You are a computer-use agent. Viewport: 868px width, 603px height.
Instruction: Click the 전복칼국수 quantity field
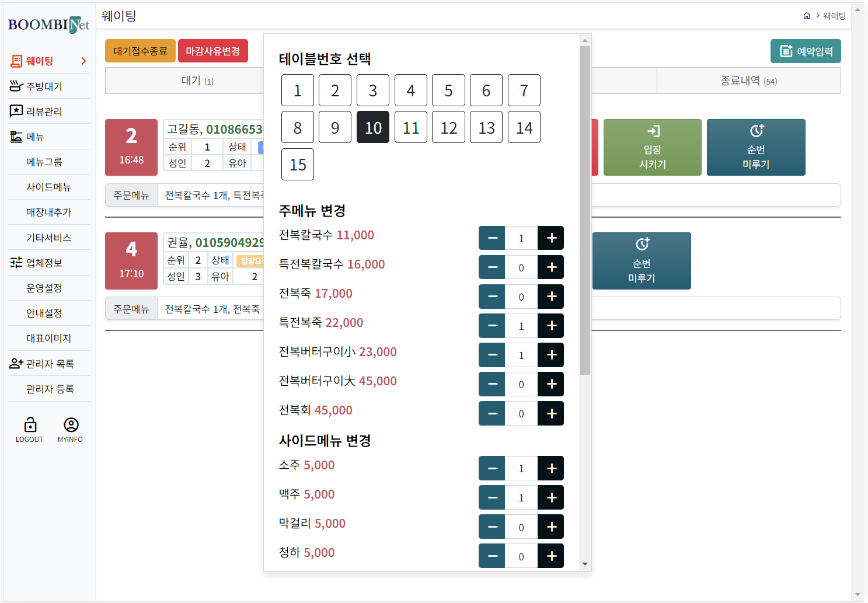coord(521,238)
